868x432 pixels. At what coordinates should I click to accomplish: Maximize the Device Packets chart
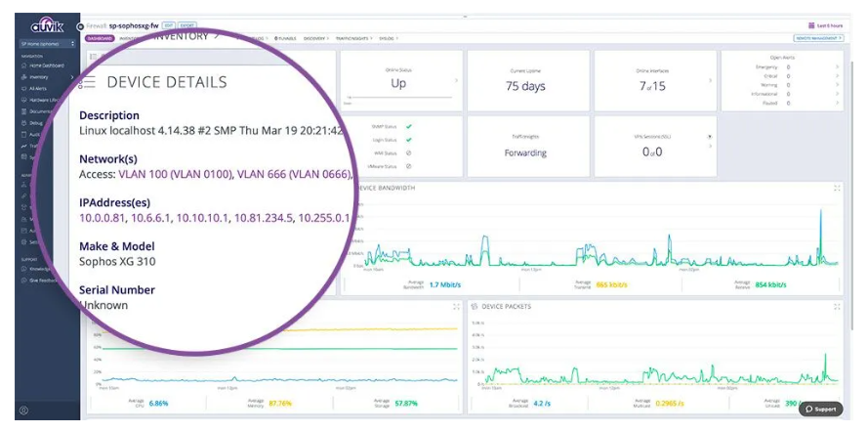coord(837,306)
